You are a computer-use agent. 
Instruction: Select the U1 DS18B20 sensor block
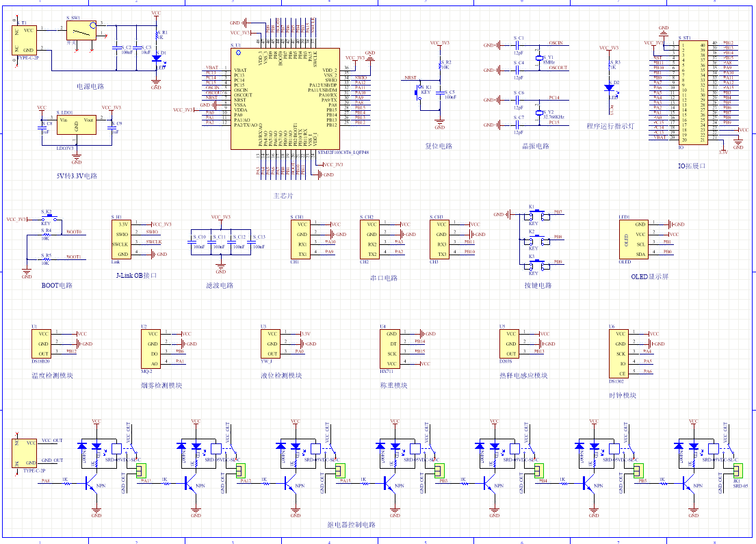coord(42,344)
